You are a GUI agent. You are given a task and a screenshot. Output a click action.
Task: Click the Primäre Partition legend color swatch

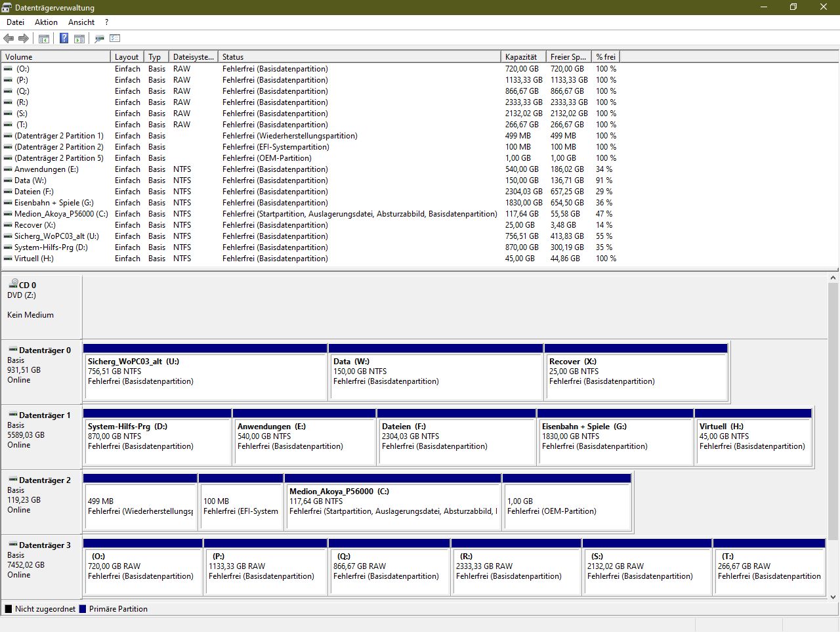(x=83, y=608)
